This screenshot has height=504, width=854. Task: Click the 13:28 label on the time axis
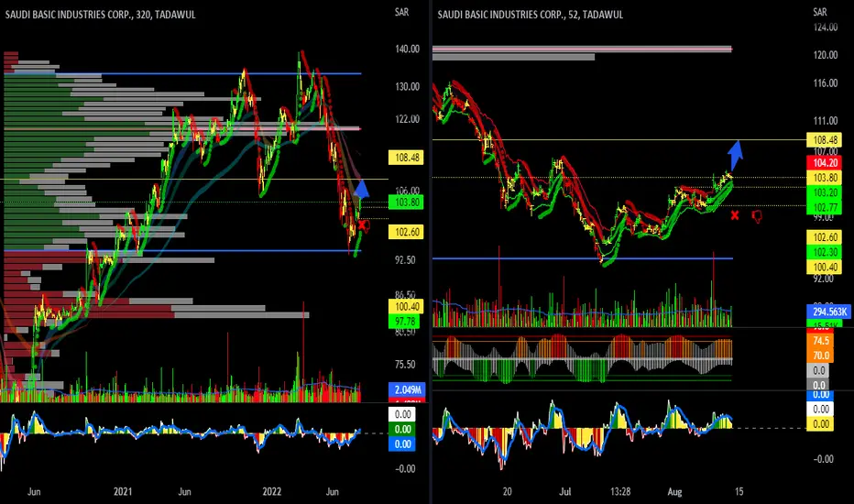pyautogui.click(x=619, y=491)
